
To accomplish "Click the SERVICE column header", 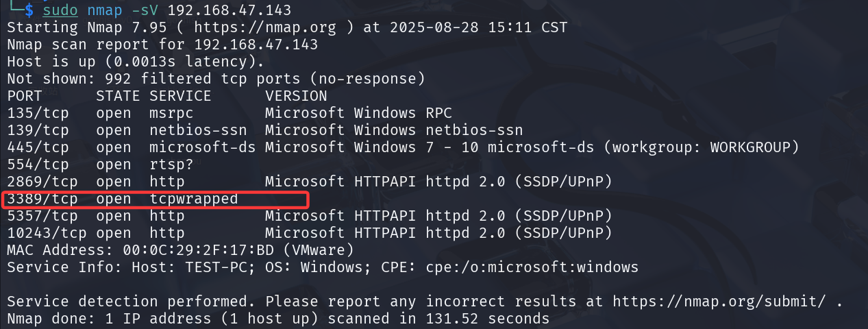I will (180, 96).
